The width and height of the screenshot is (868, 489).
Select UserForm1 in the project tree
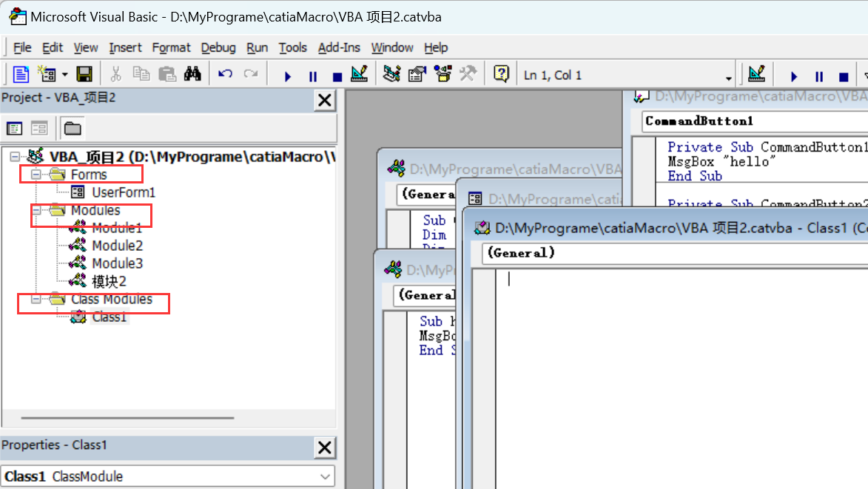(124, 192)
